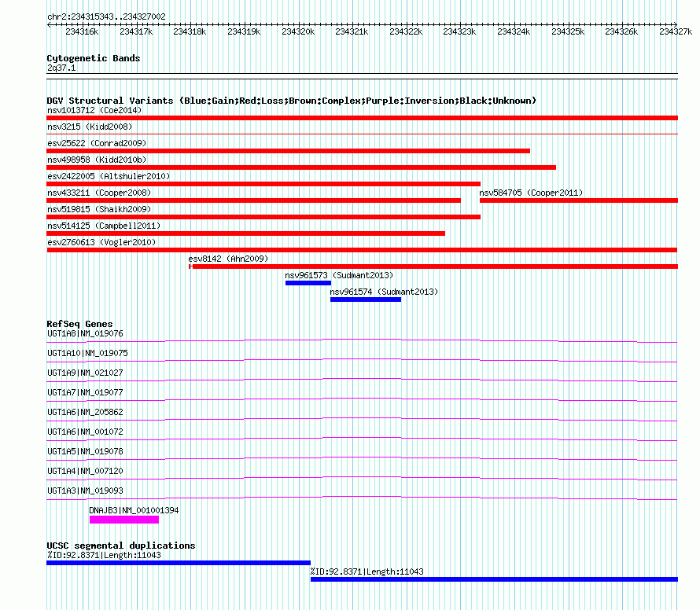Click UGT1A4|NM_007120 gene label
700x610 pixels.
point(85,471)
